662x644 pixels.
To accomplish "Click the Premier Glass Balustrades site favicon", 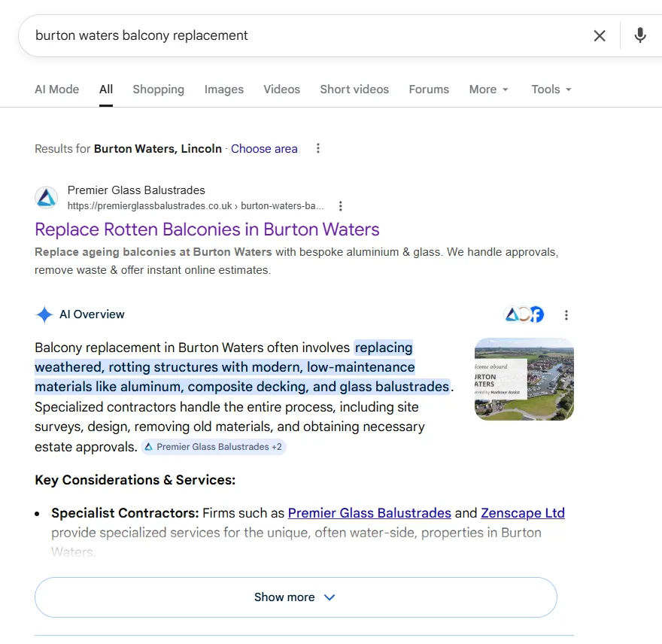I will point(46,197).
